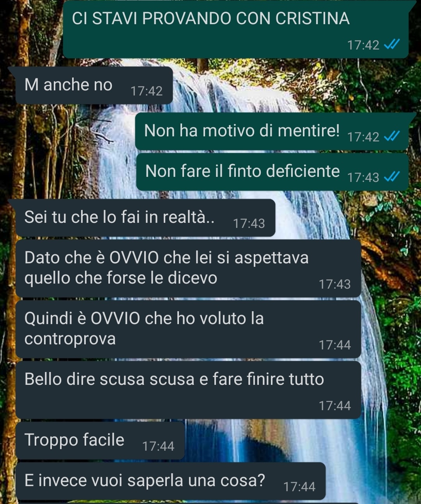Tap 17:42 timestamp on 'M anche no'

tap(147, 91)
